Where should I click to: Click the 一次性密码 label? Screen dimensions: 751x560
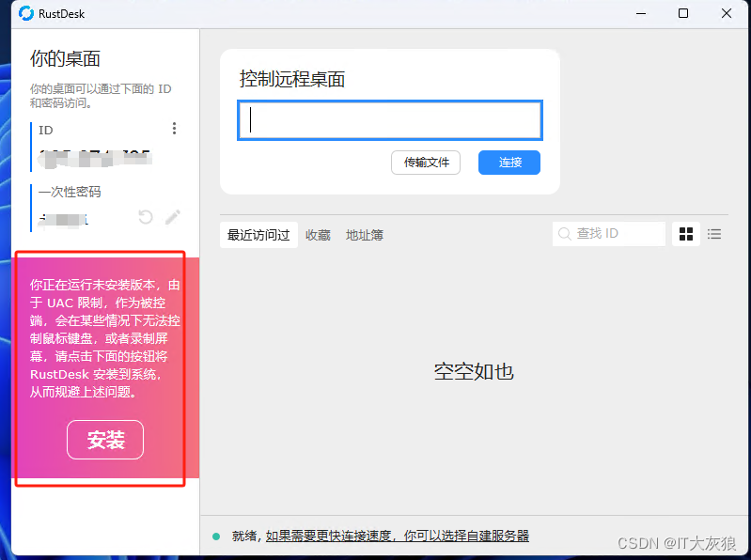click(x=70, y=192)
